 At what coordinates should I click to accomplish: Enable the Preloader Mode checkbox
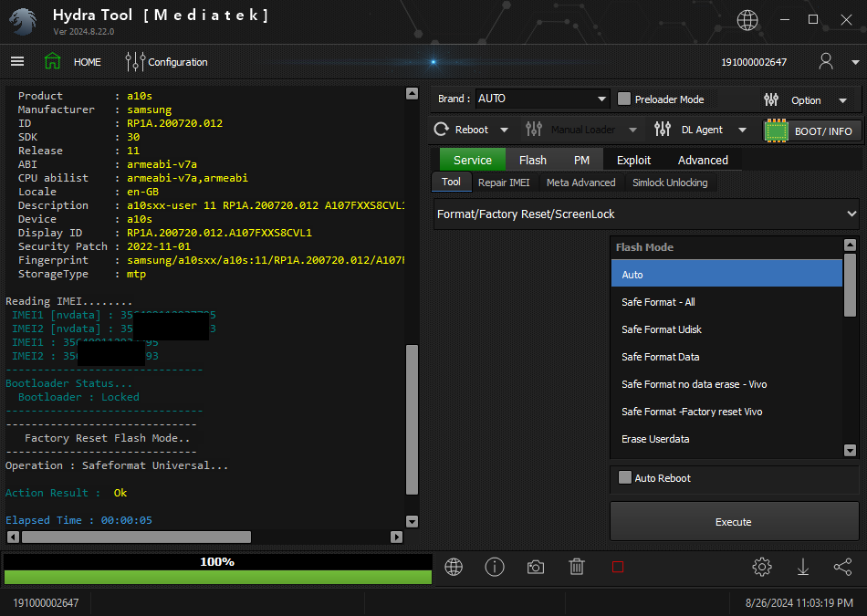624,99
